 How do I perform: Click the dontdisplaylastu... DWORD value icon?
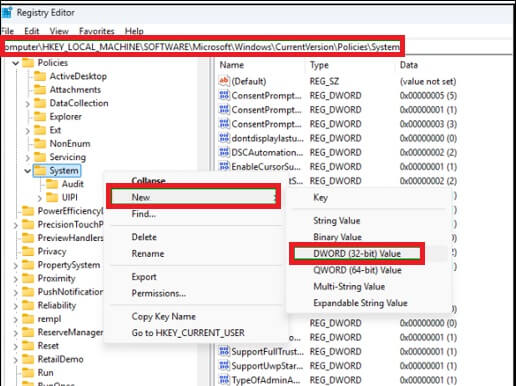click(x=224, y=138)
